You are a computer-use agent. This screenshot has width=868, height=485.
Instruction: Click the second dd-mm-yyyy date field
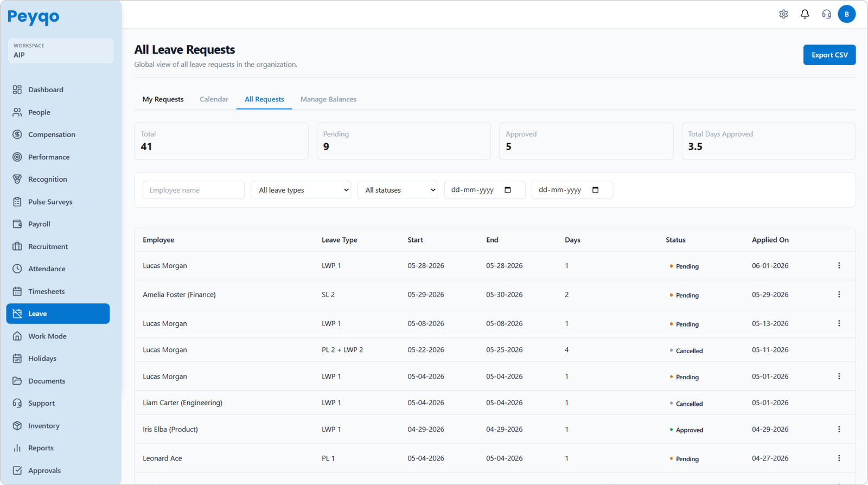tap(572, 190)
